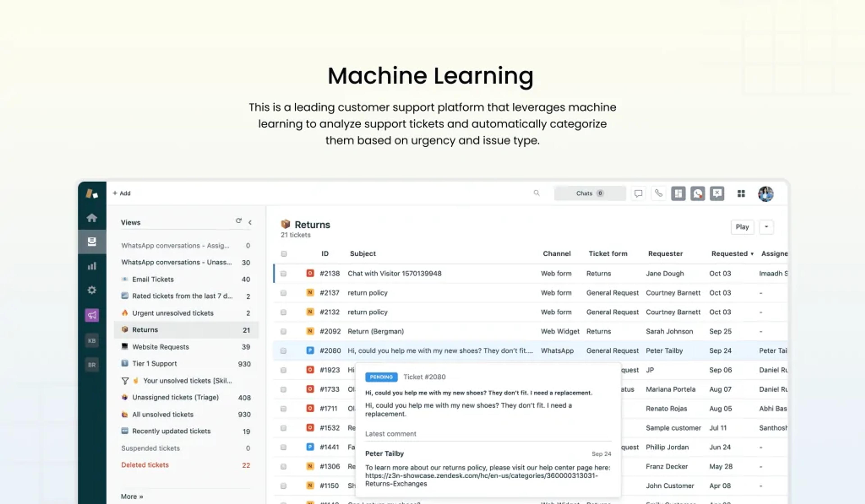This screenshot has height=504, width=865.
Task: Open ticket 'Return (Bergman)'
Action: click(x=376, y=331)
